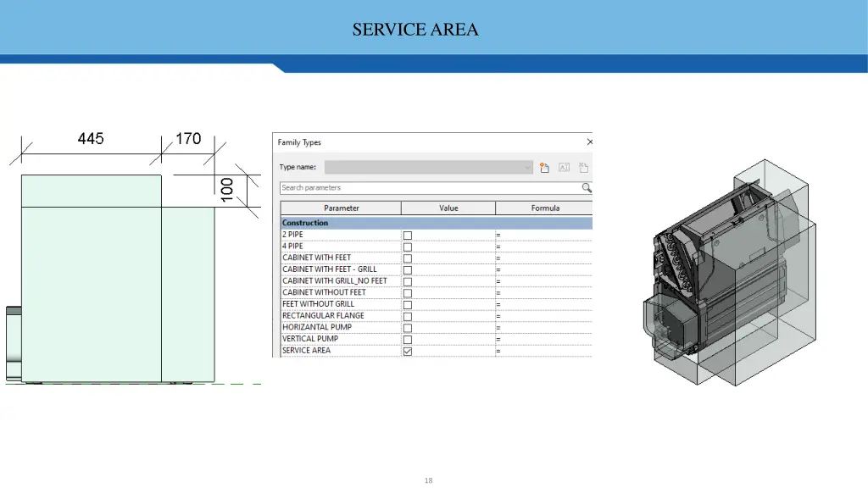Viewport: 868px width, 488px height.
Task: Click the 170 dimension text
Action: tap(188, 139)
